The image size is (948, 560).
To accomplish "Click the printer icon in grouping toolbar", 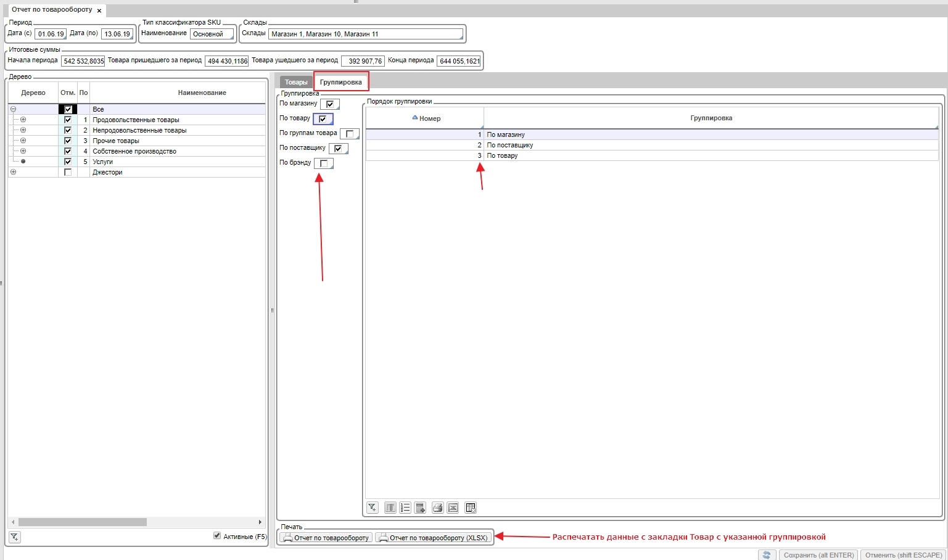I will click(437, 508).
